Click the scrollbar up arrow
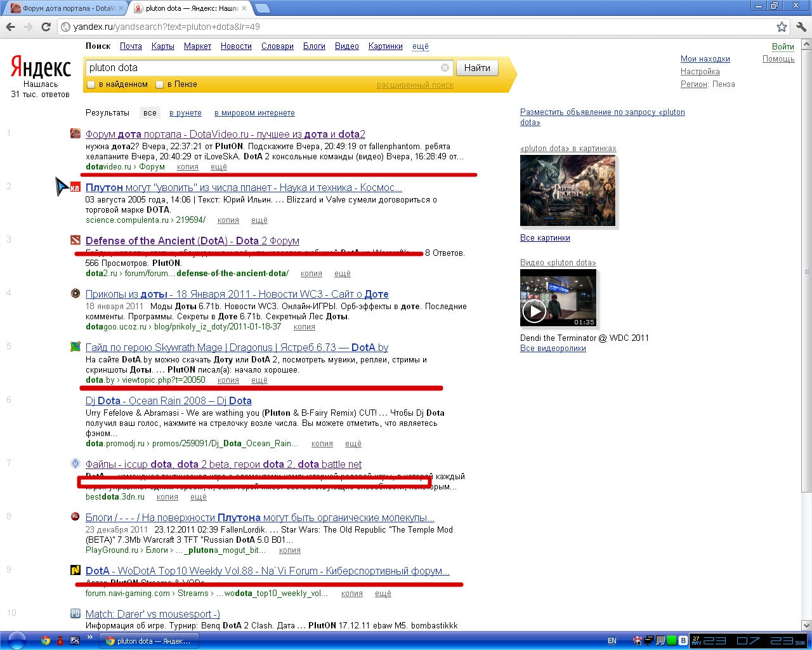This screenshot has width=812, height=650. (x=806, y=44)
